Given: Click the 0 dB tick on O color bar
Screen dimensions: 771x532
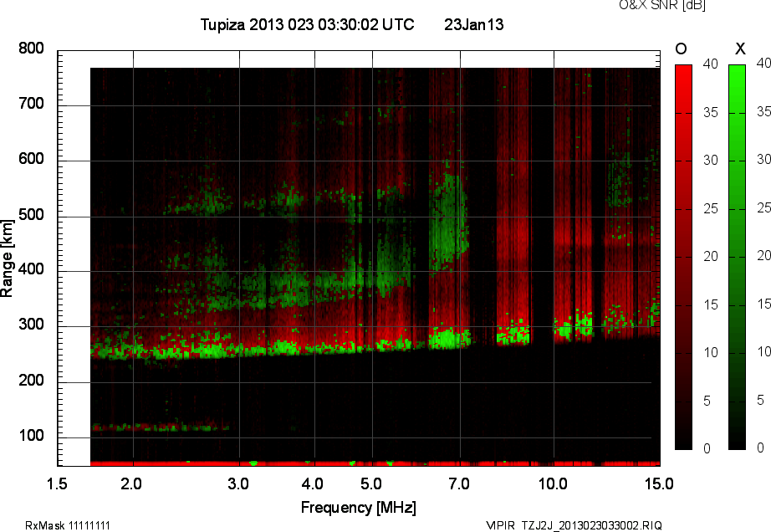Looking at the screenshot, I should coord(707,448).
